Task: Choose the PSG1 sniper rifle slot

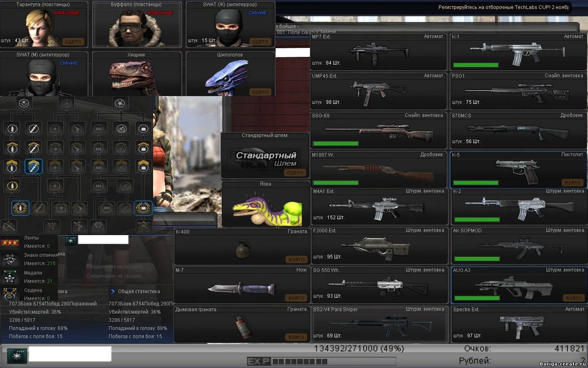Action: (518, 92)
